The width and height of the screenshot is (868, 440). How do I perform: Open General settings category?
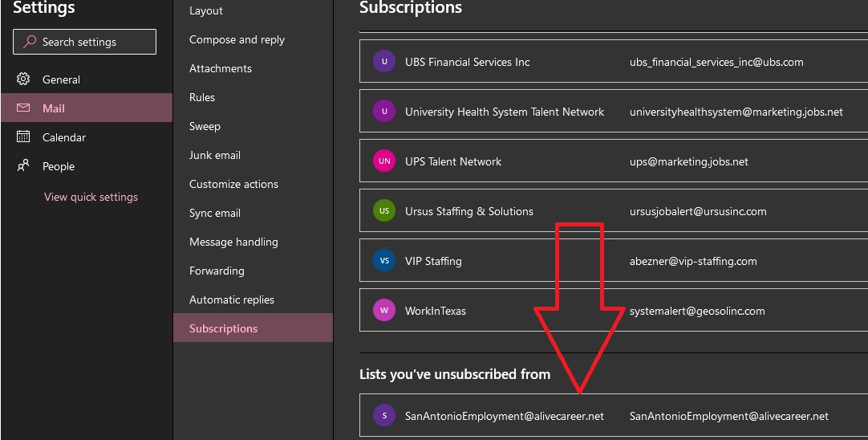[x=87, y=79]
